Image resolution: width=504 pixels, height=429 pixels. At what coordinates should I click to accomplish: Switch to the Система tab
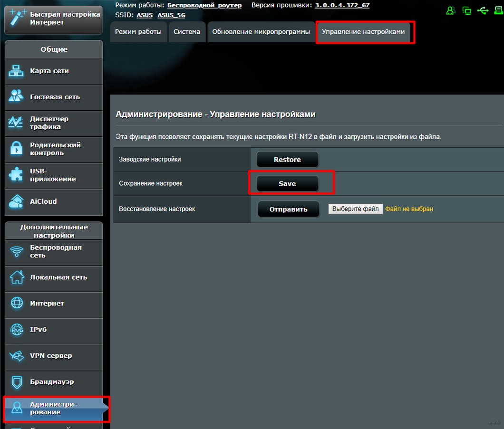click(x=187, y=32)
